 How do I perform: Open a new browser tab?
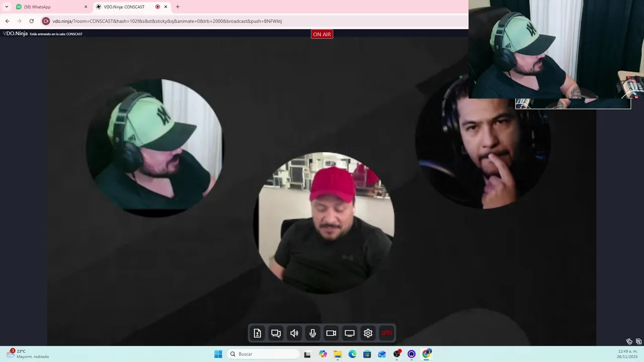(178, 7)
